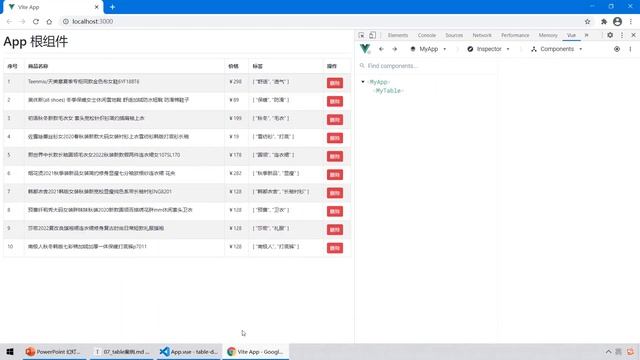The image size is (640, 360).
Task: Click the red delete button in row 2
Action: (x=335, y=101)
